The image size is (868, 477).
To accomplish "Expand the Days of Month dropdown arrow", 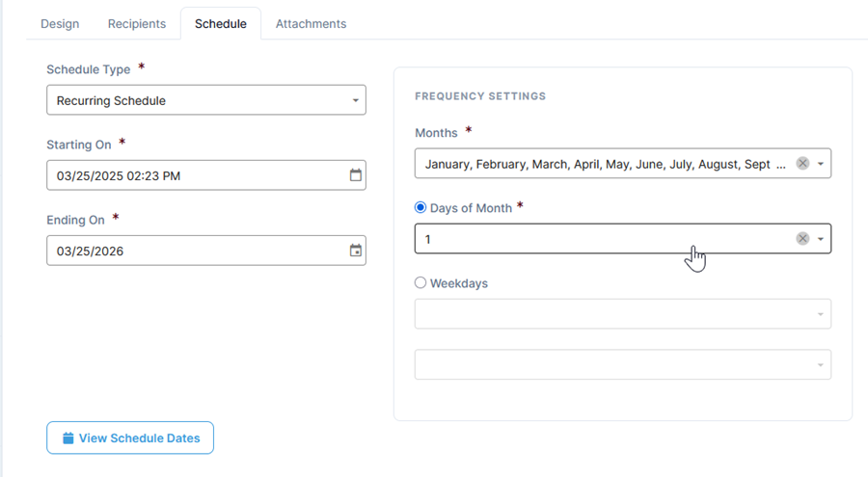I will (821, 239).
